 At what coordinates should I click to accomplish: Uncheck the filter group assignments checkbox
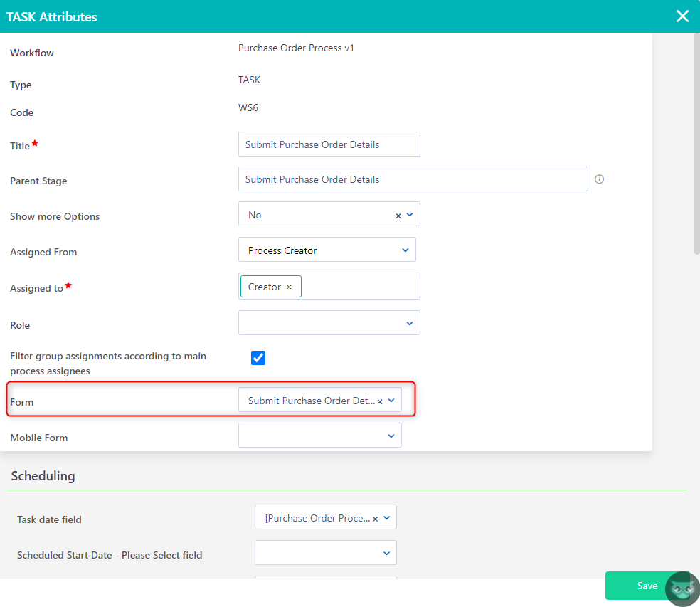pyautogui.click(x=258, y=358)
